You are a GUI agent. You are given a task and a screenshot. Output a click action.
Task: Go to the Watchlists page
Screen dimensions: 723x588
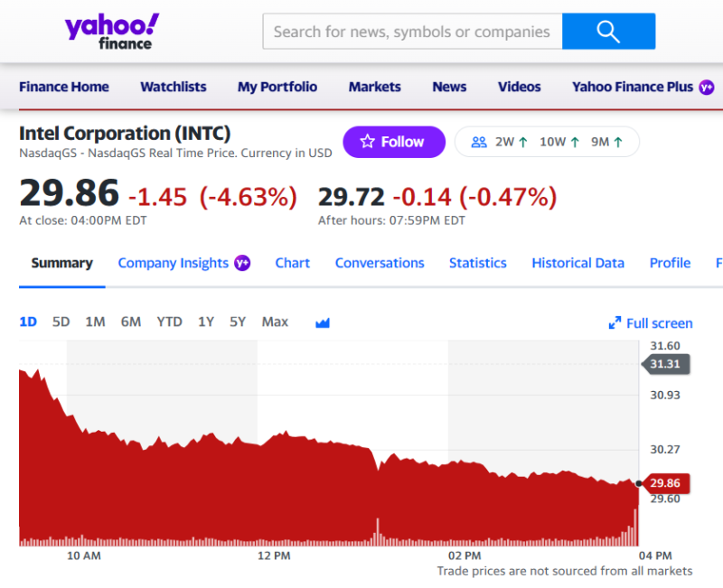tap(174, 87)
